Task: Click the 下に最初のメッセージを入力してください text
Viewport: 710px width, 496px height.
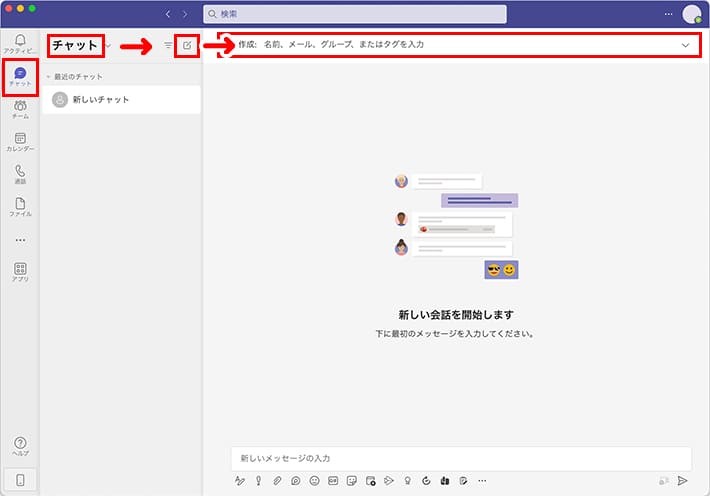Action: pyautogui.click(x=455, y=334)
